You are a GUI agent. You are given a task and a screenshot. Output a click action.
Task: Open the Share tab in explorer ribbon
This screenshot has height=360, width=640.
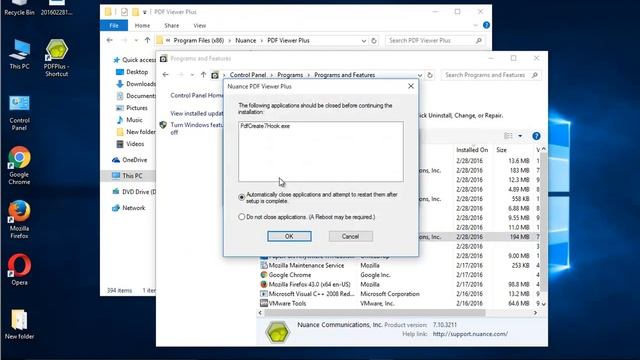point(171,25)
